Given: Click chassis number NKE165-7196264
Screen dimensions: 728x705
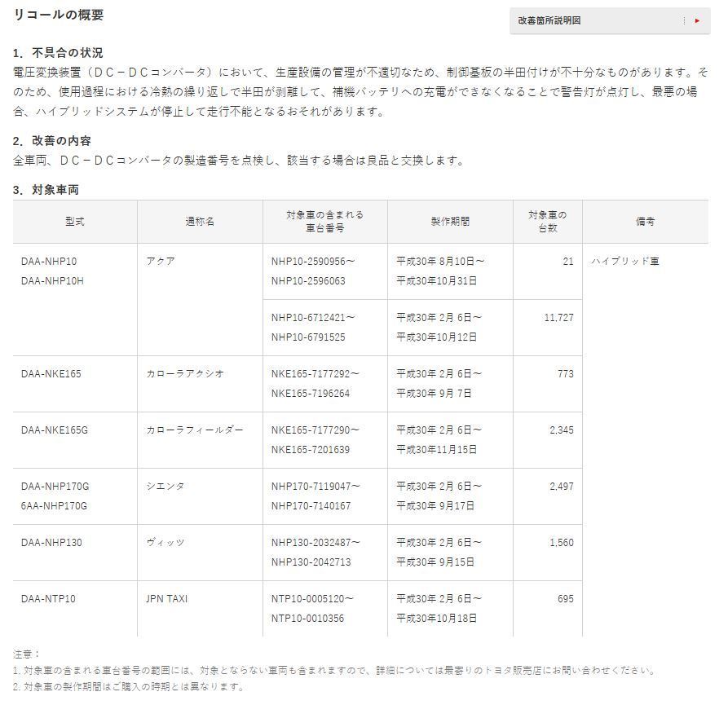Looking at the screenshot, I should (x=311, y=393).
